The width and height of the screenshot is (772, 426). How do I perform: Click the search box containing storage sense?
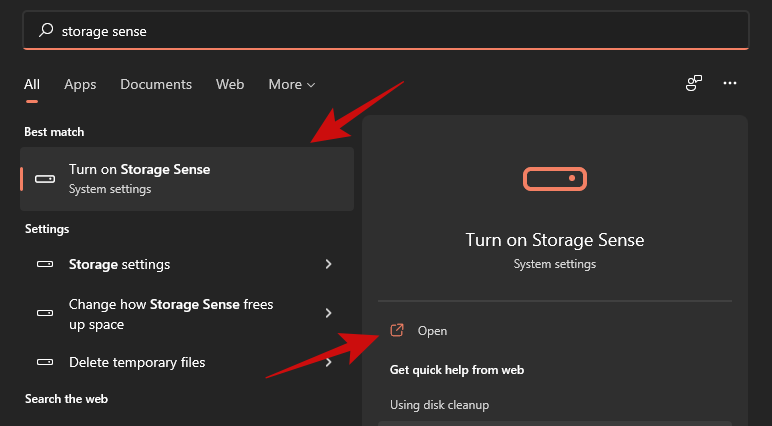[386, 31]
